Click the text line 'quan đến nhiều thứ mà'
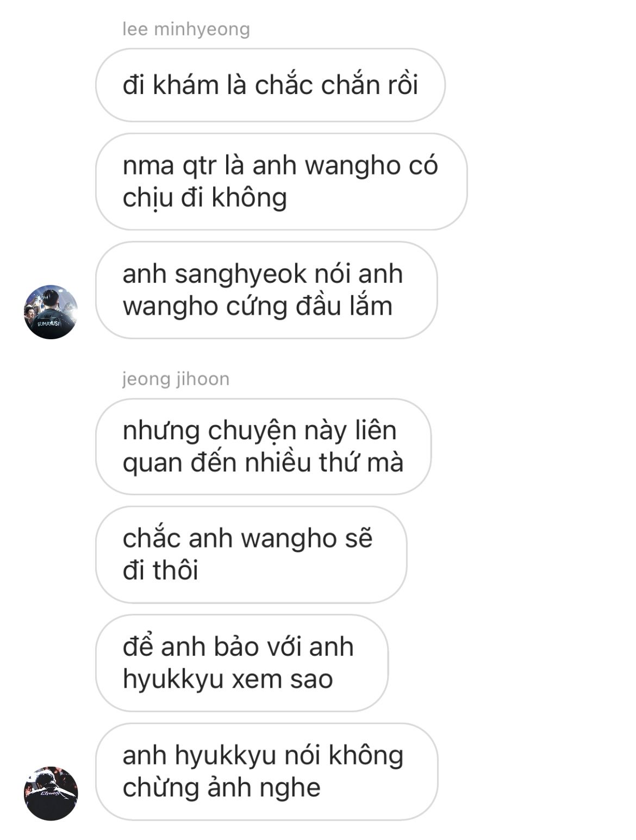This screenshot has height=840, width=636. [x=263, y=463]
